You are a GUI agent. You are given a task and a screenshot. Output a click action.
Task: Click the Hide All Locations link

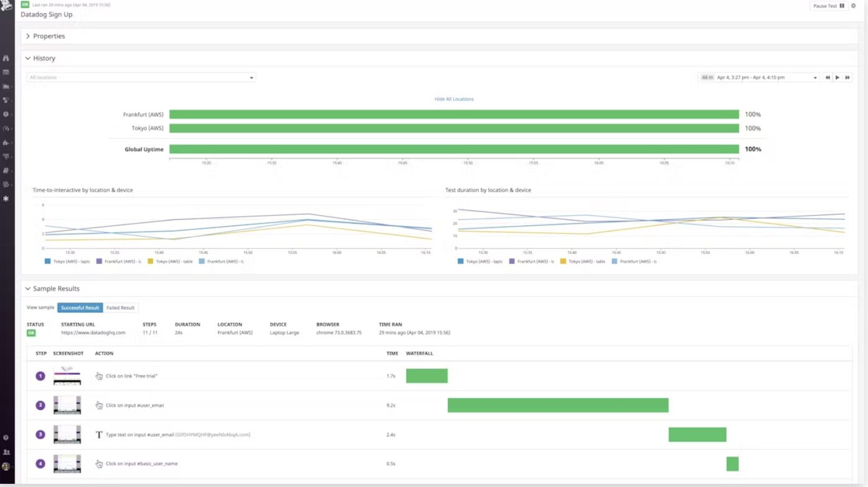pos(454,99)
